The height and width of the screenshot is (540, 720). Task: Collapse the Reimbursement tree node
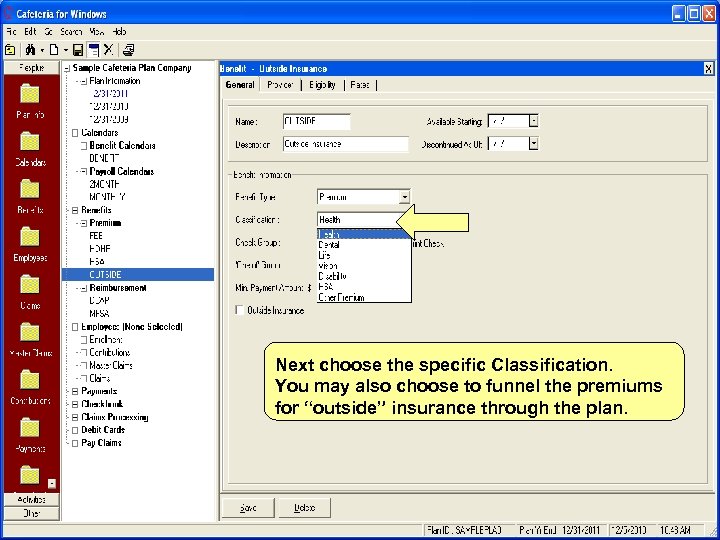coord(84,288)
